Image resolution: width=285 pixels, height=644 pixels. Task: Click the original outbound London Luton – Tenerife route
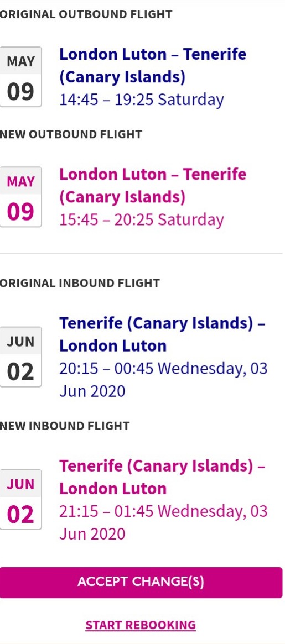153,65
